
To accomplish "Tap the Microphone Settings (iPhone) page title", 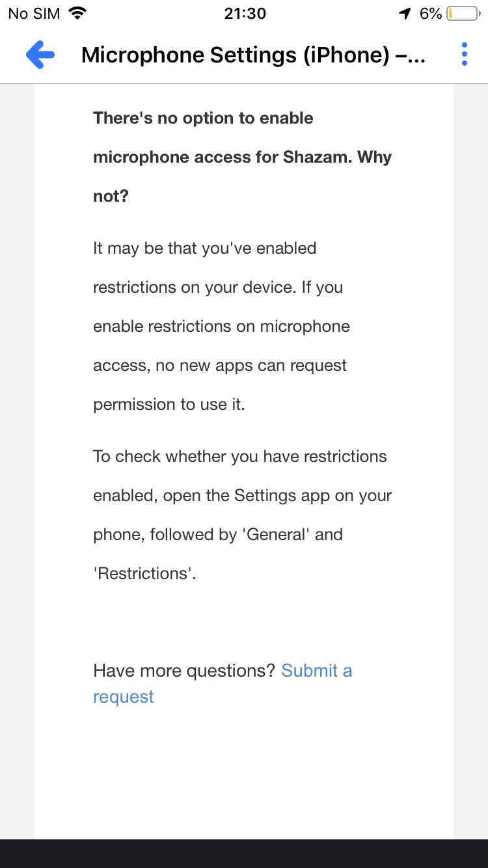I will 253,55.
